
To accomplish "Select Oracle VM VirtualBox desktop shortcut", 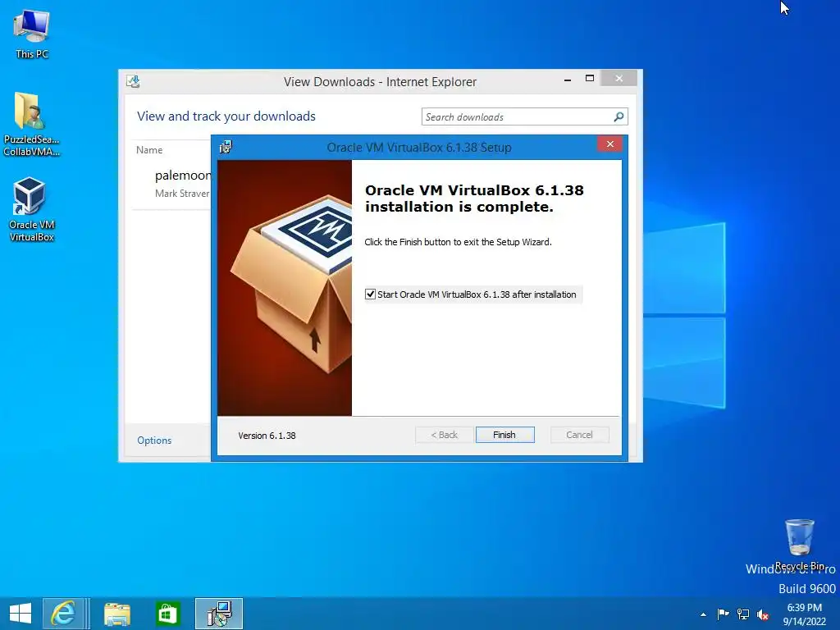I will pos(31,209).
